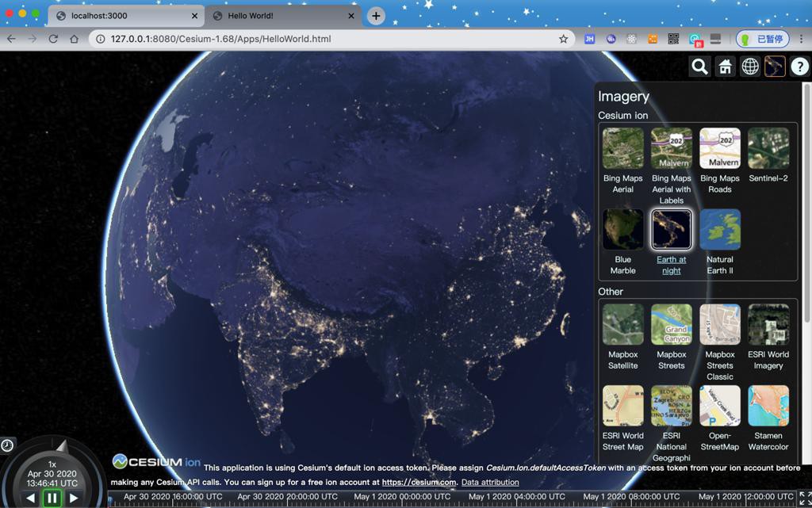The height and width of the screenshot is (508, 812).
Task: Click the React devtools extension icon
Action: tap(631, 39)
